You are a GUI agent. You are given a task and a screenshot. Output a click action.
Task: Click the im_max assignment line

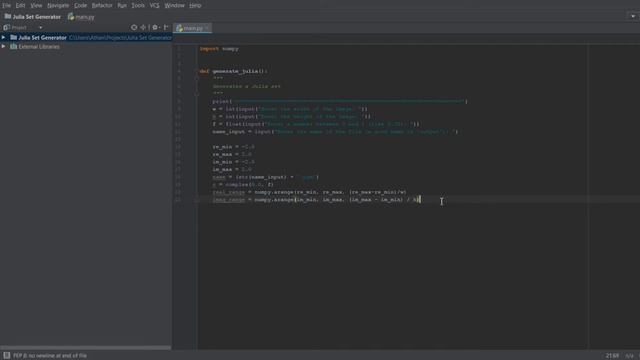pos(232,169)
